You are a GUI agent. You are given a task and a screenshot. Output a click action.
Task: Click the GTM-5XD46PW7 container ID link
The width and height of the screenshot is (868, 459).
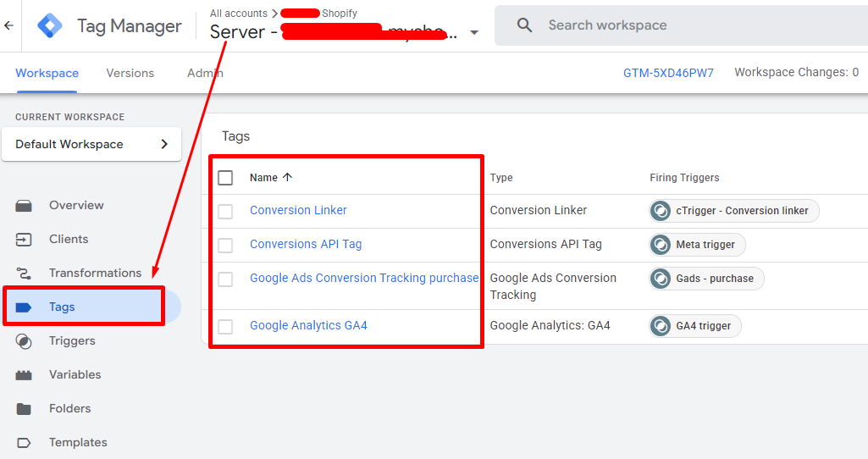coord(668,73)
